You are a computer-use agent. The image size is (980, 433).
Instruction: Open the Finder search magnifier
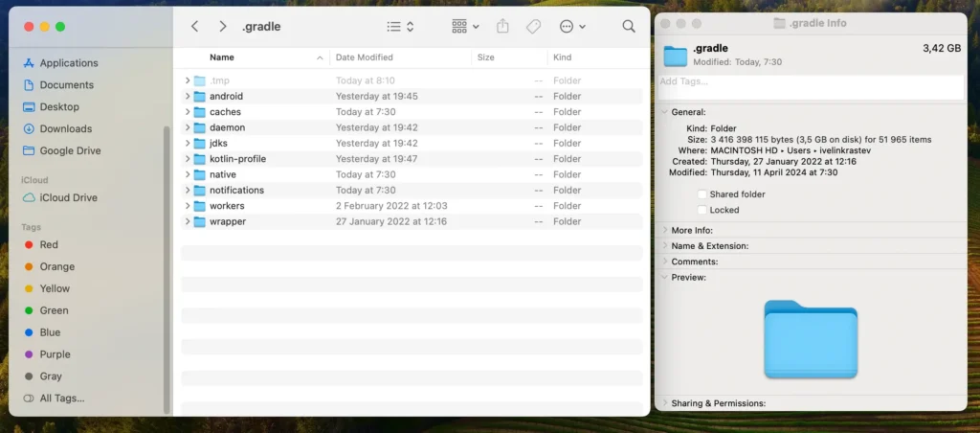click(629, 27)
